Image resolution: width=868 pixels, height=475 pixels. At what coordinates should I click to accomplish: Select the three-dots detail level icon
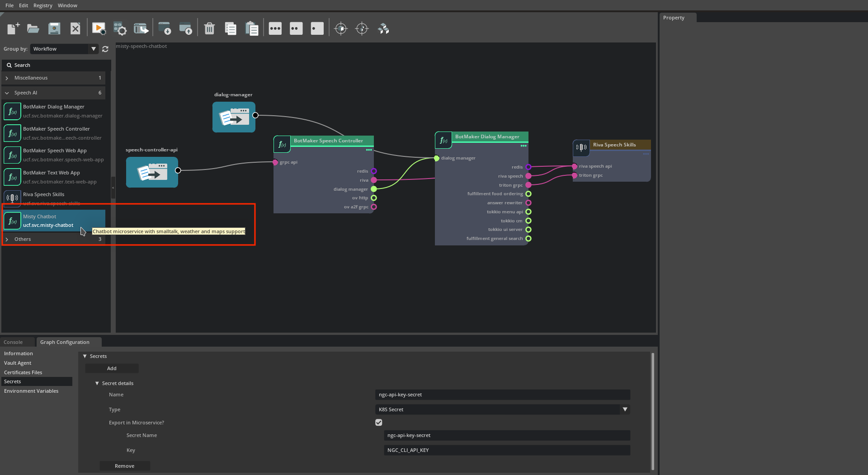click(275, 28)
